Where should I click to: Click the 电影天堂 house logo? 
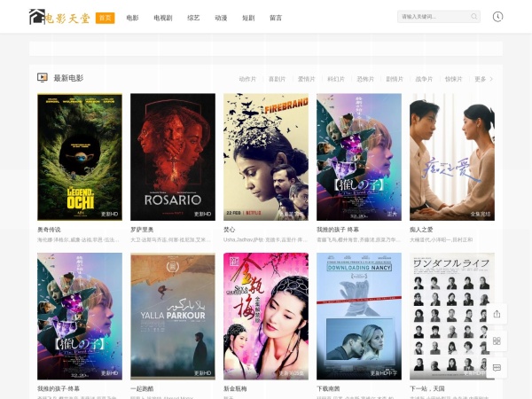click(59, 17)
